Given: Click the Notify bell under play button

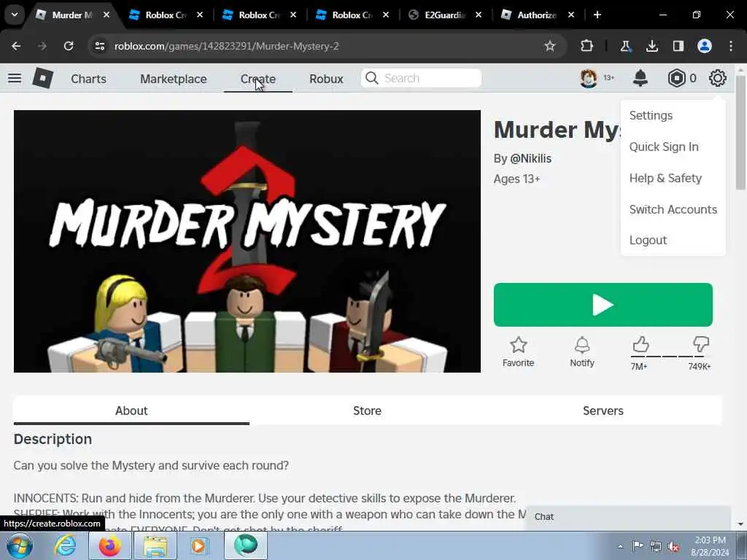Looking at the screenshot, I should click(582, 345).
